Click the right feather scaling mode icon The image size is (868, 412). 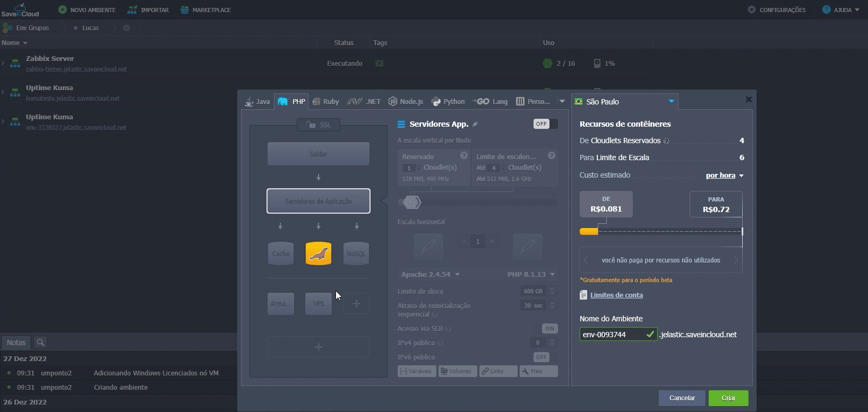(x=528, y=247)
